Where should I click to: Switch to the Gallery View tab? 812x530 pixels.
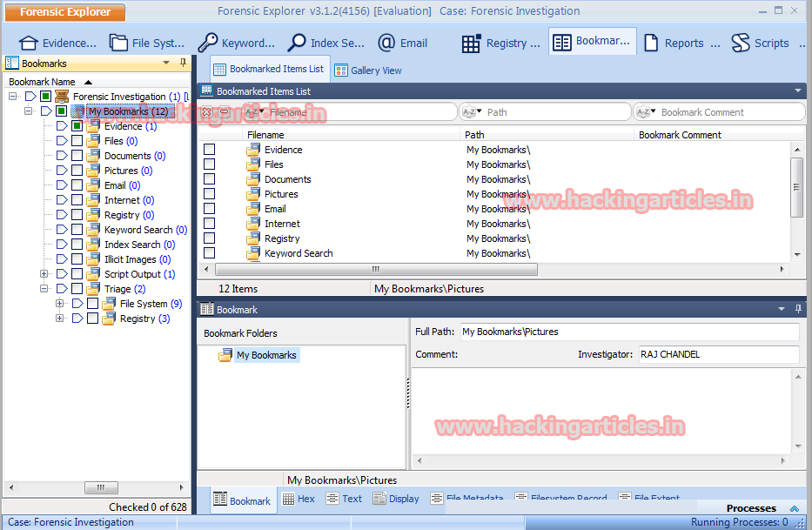point(368,70)
